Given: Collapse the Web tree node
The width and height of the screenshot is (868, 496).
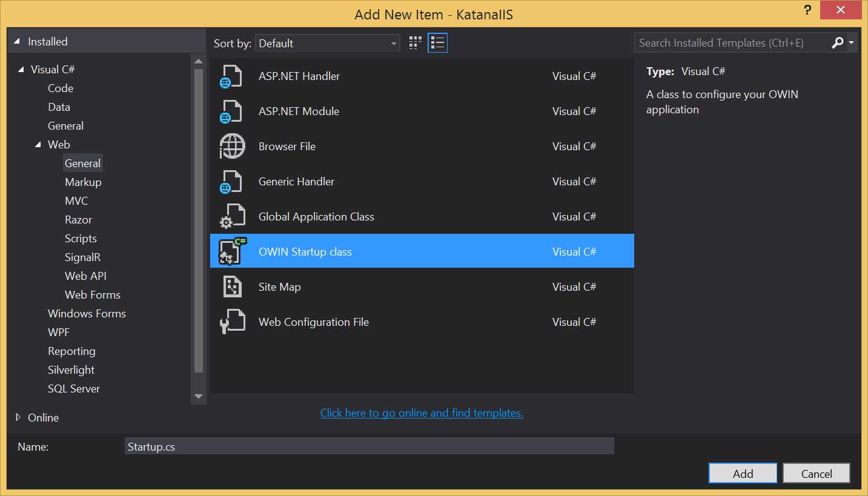Looking at the screenshot, I should pyautogui.click(x=38, y=145).
